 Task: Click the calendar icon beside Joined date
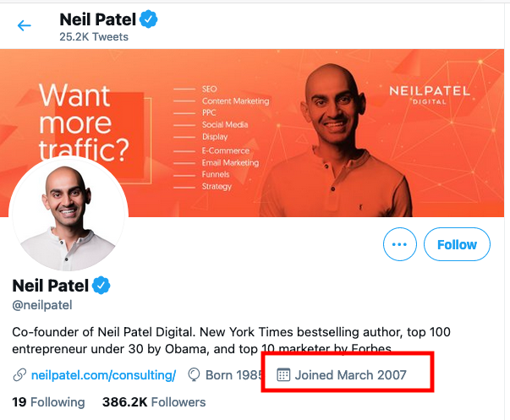[283, 375]
